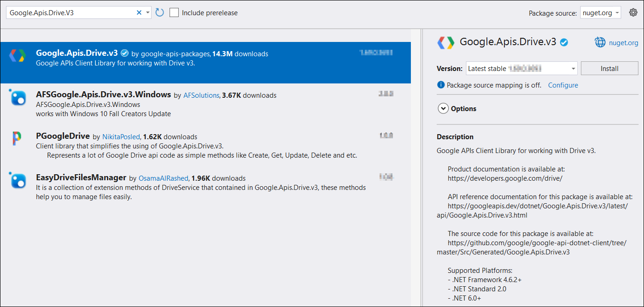
Task: Select the Google.Apis.Drive.v3 package row
Action: click(x=205, y=63)
